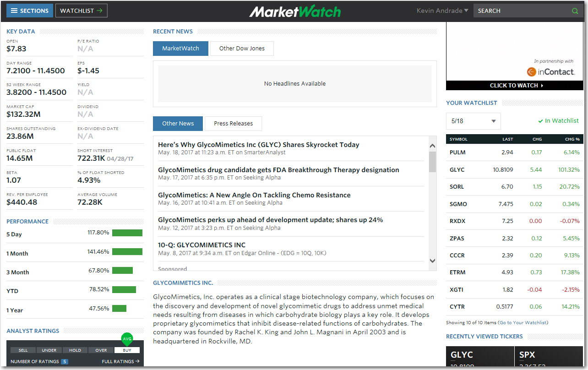Open SGMO in the watchlist
Screen dimensions: 588x370
click(457, 204)
